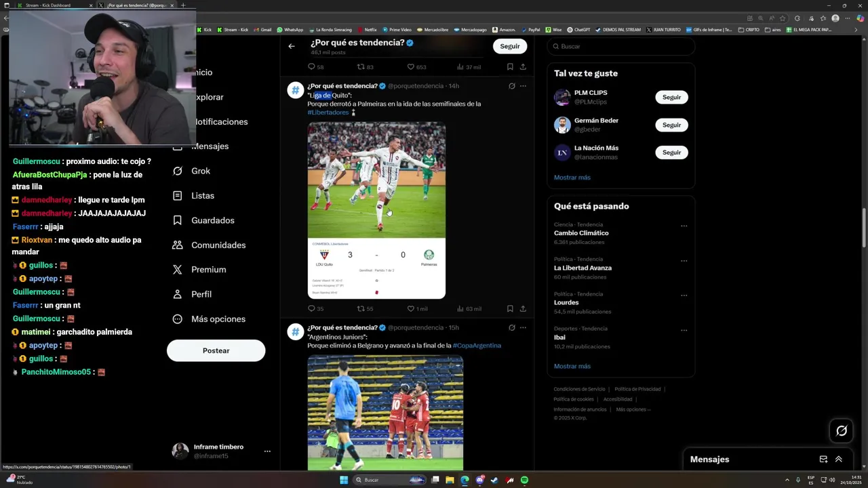The width and height of the screenshot is (868, 488).
Task: Open the Argentinos Juniors celebration photo
Action: point(385,413)
